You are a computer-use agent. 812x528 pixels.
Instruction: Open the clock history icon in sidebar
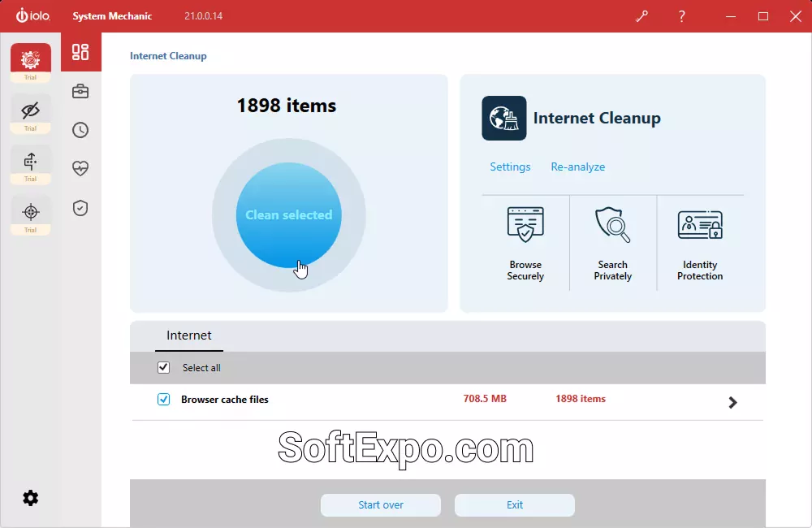[80, 130]
